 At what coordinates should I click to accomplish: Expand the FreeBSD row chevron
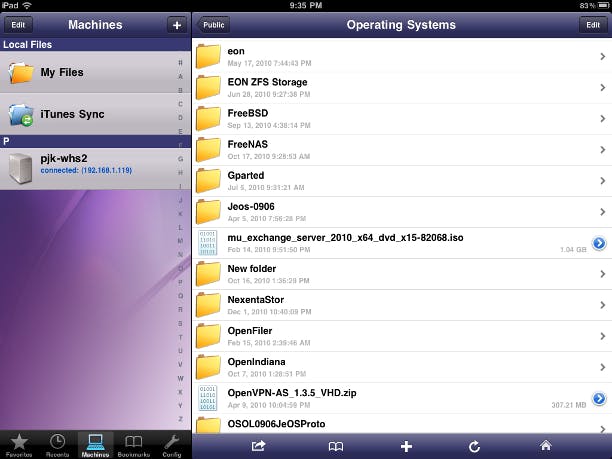tap(603, 119)
